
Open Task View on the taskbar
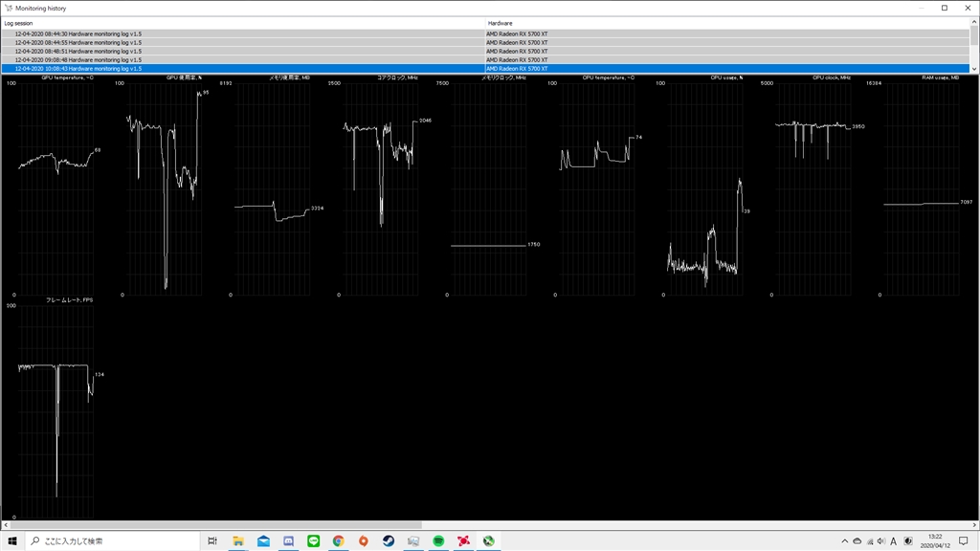212,541
